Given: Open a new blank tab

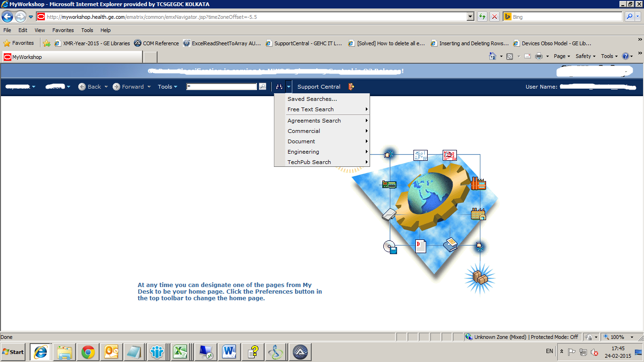Looking at the screenshot, I should pos(150,57).
